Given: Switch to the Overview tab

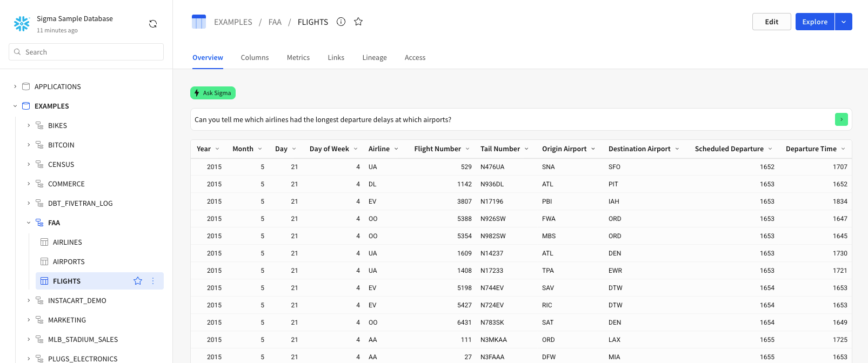Looking at the screenshot, I should 208,58.
